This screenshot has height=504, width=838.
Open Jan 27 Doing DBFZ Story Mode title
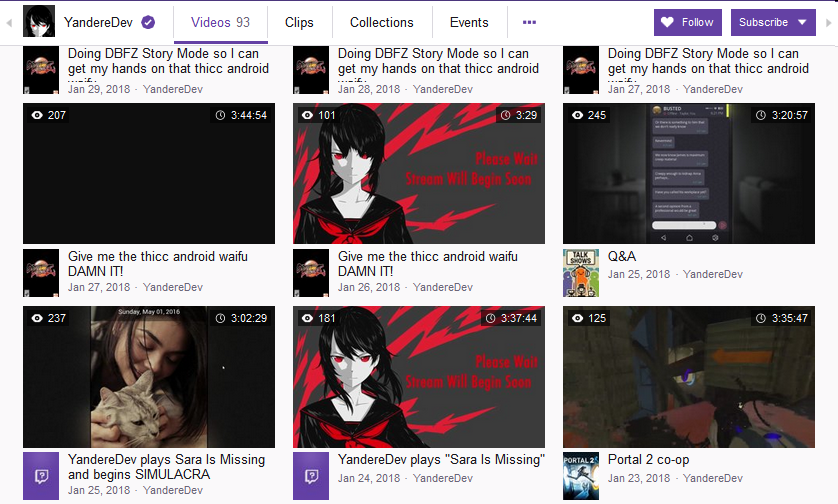point(708,61)
